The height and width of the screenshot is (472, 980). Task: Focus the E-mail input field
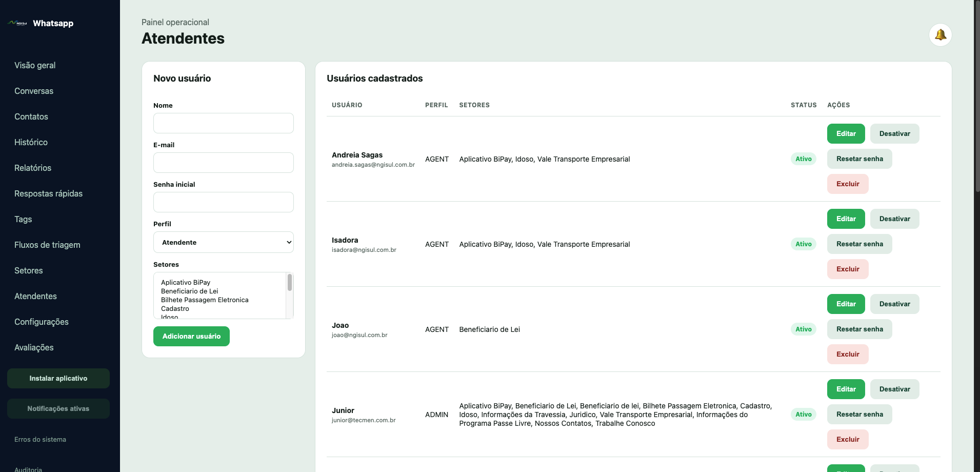click(224, 163)
